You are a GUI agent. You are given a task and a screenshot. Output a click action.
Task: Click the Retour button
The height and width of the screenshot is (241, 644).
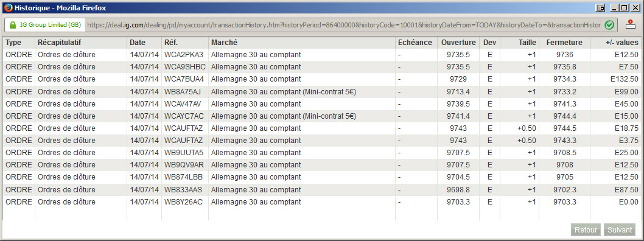(x=586, y=230)
